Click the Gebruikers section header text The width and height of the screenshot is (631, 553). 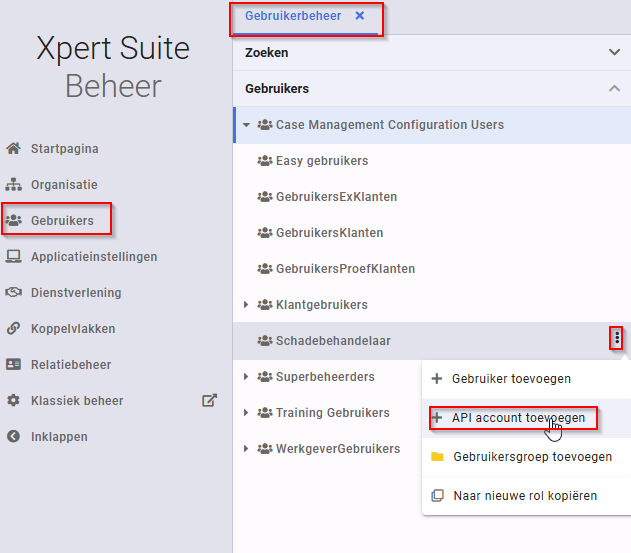click(277, 88)
